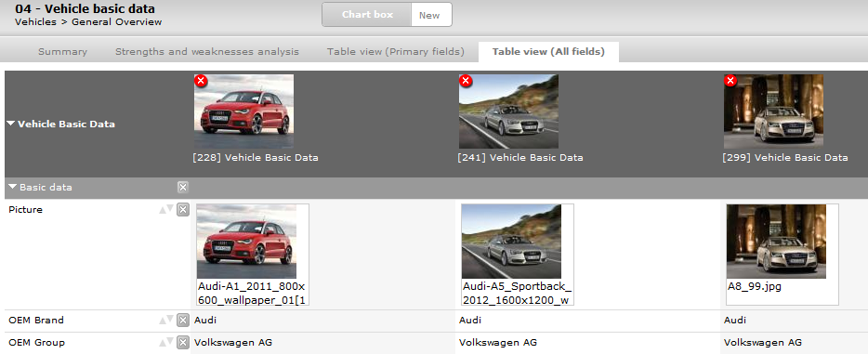868x354 pixels.
Task: Open Table view (Primary fields) tab
Action: [x=395, y=52]
